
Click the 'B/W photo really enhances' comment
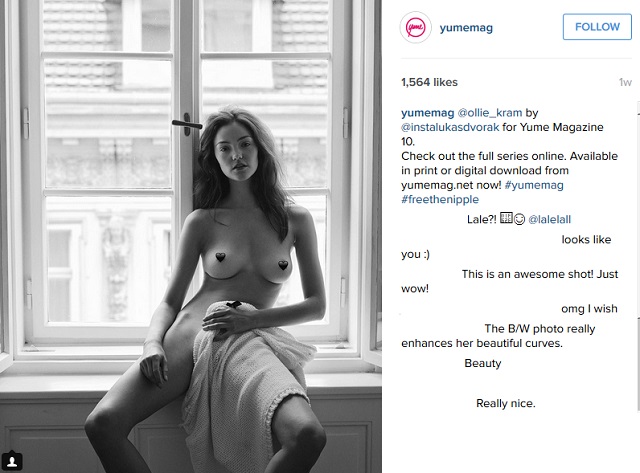(498, 336)
